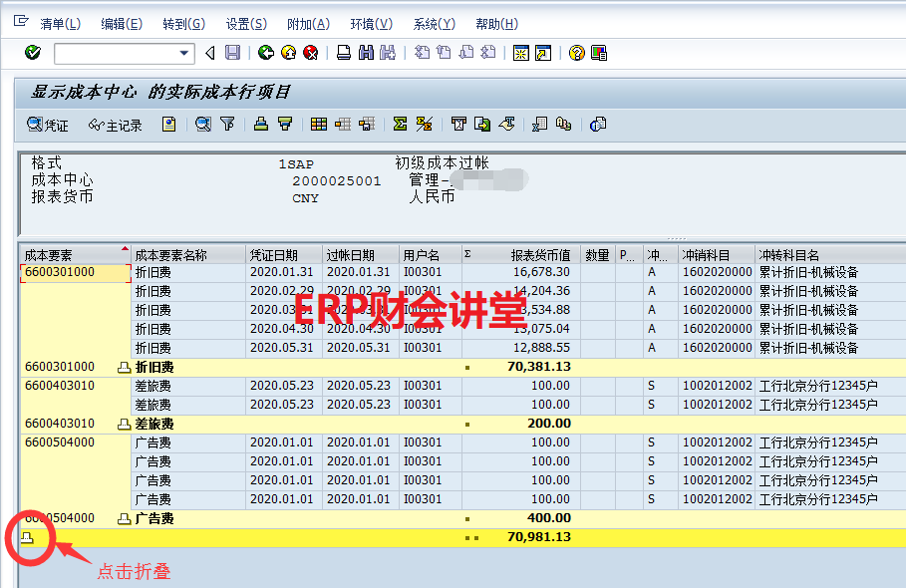Click the Sort Ascending icon
Image resolution: width=906 pixels, height=588 pixels.
tap(261, 125)
